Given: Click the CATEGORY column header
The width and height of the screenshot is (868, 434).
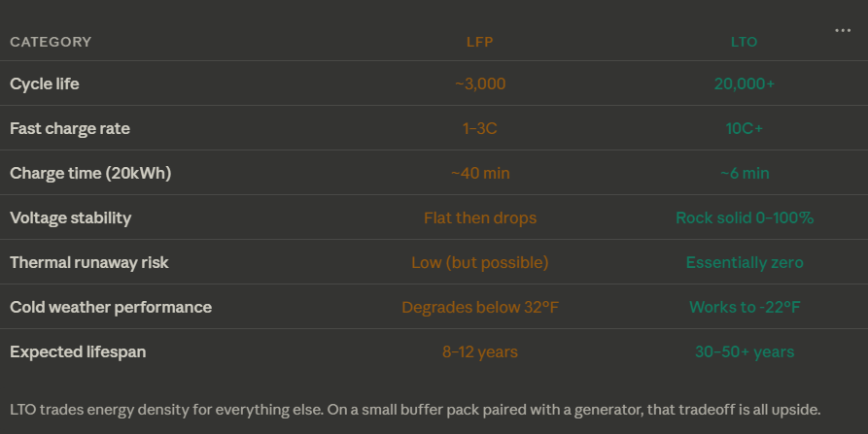Looking at the screenshot, I should coord(51,42).
